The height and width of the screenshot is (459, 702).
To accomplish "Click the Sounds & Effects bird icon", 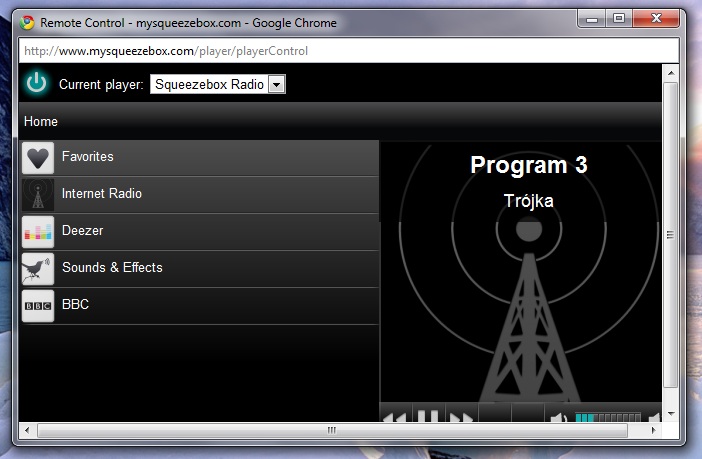I will pyautogui.click(x=38, y=269).
